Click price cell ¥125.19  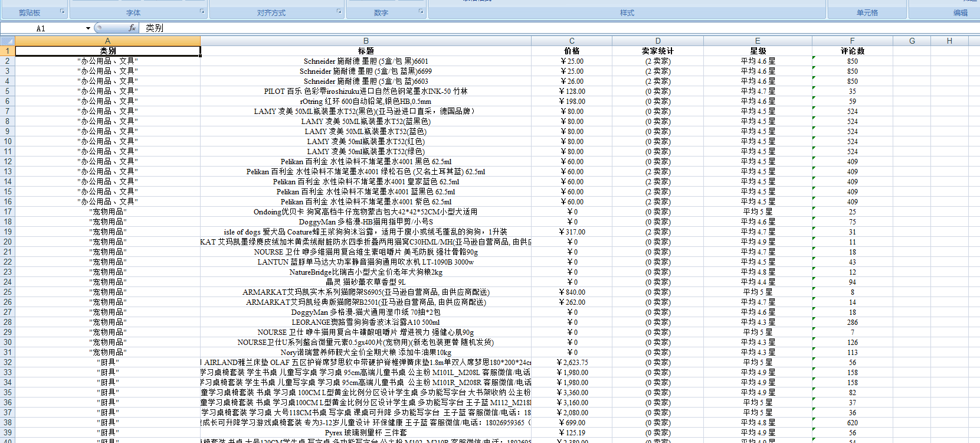pyautogui.click(x=572, y=432)
